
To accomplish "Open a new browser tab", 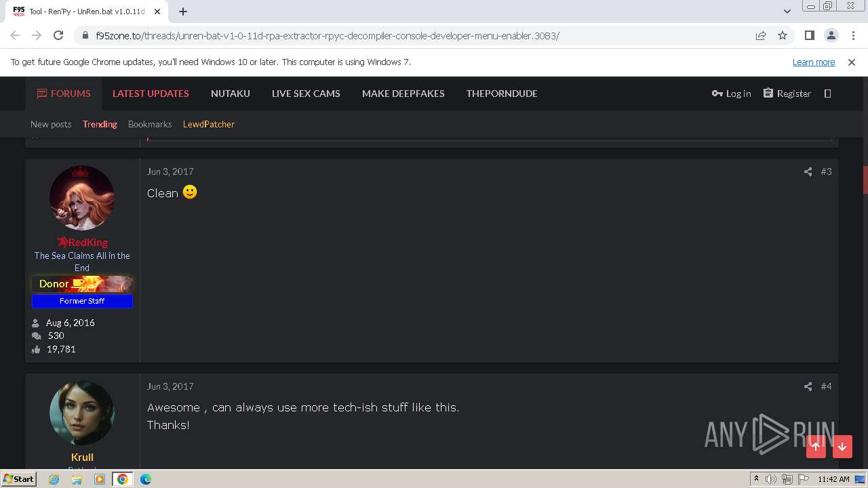I will pos(183,12).
